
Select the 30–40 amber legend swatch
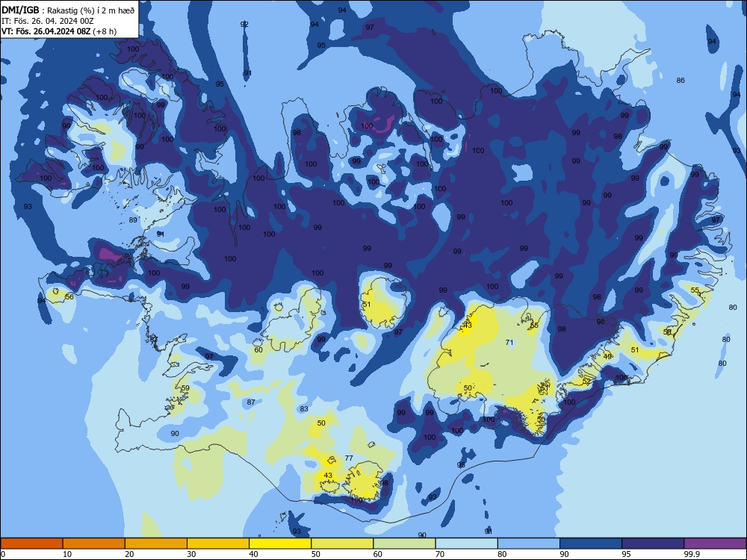218,544
